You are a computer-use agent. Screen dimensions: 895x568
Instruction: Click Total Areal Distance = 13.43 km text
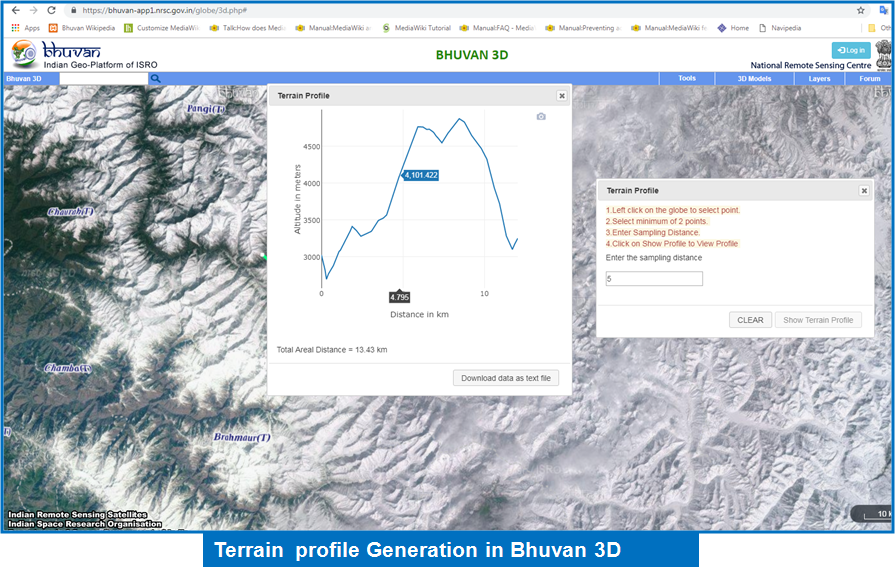point(332,350)
